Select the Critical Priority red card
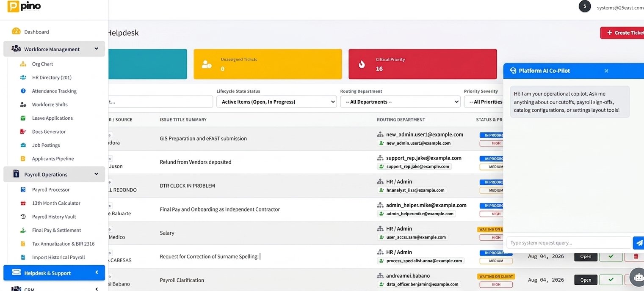The height and width of the screenshot is (291, 644). [x=423, y=64]
